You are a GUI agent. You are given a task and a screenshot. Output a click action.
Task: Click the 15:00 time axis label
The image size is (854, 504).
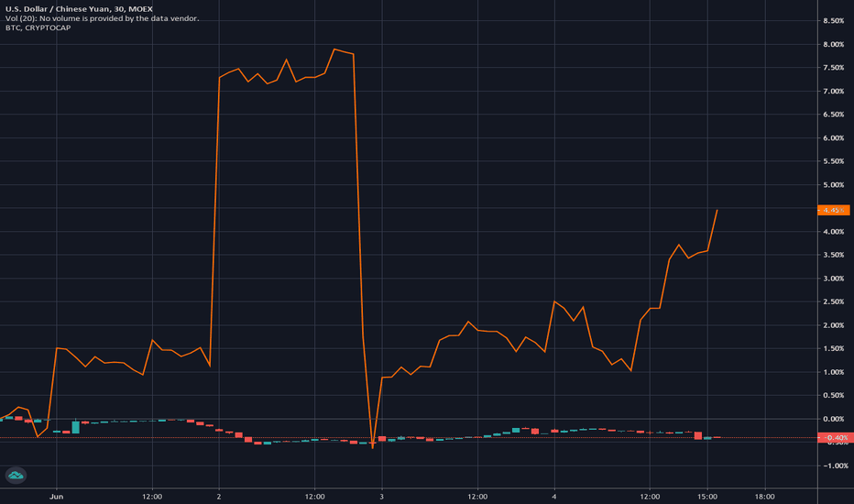tap(707, 497)
